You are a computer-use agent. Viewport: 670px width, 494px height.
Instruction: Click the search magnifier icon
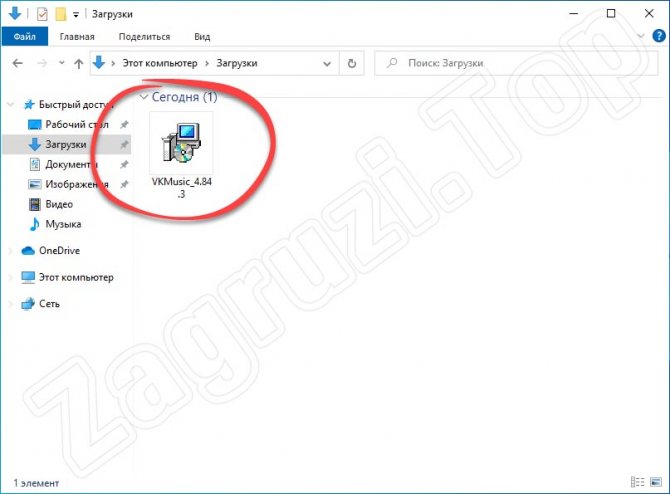391,63
